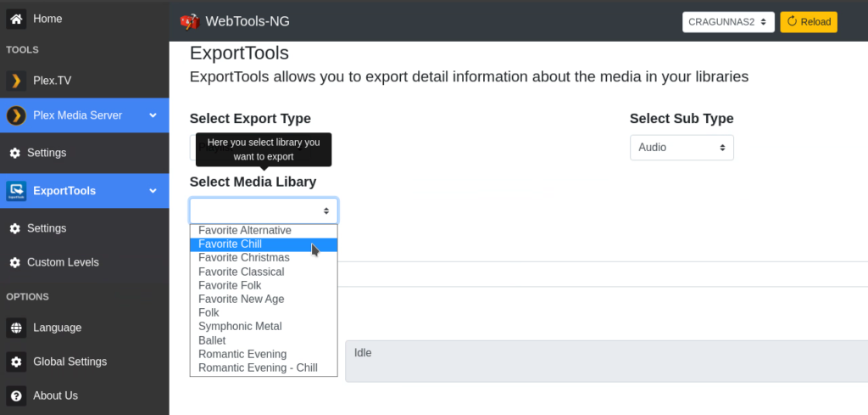Select Favorite Chill playlist option
Image resolution: width=868 pixels, height=415 pixels.
(264, 244)
